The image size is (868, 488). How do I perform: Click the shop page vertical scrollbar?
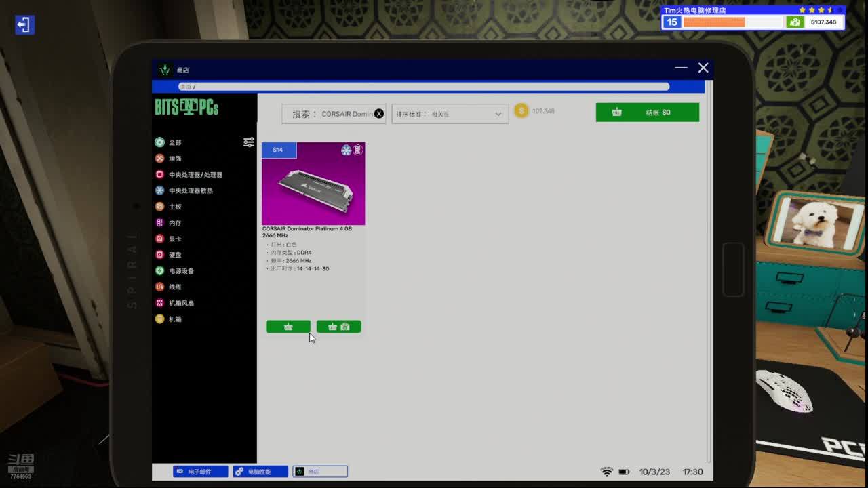[x=709, y=271]
